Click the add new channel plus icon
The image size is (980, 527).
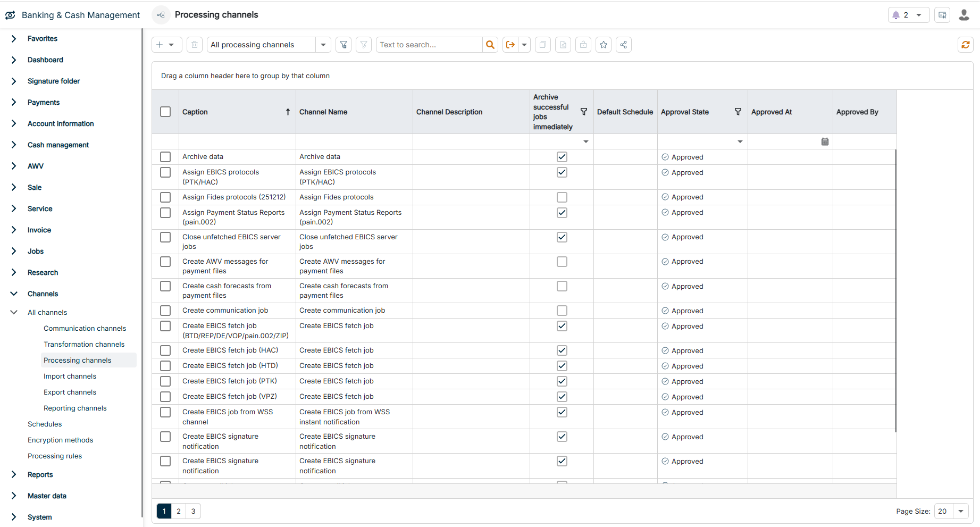tap(160, 45)
